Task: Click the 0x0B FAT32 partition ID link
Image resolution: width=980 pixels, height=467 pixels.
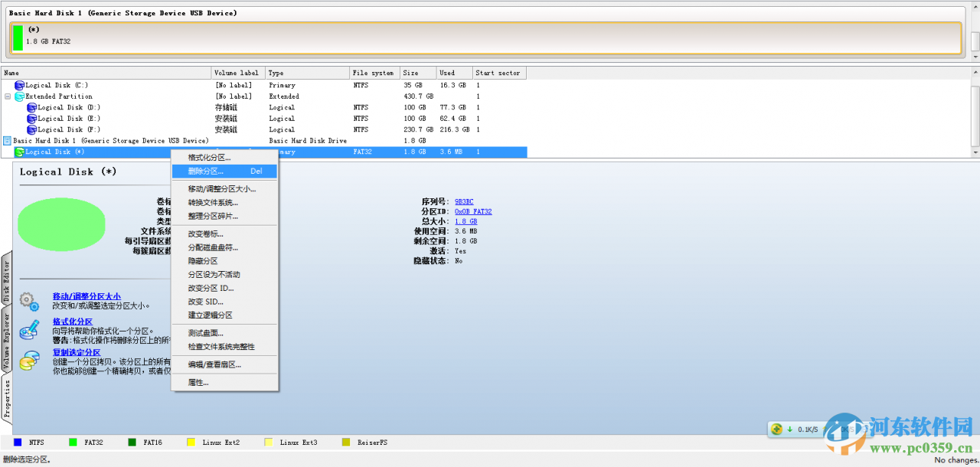Action: (473, 211)
